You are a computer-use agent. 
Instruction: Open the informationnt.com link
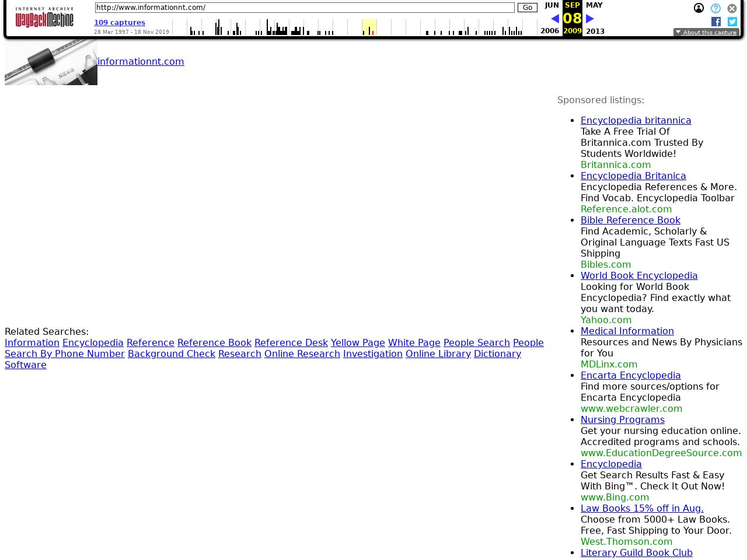(141, 61)
